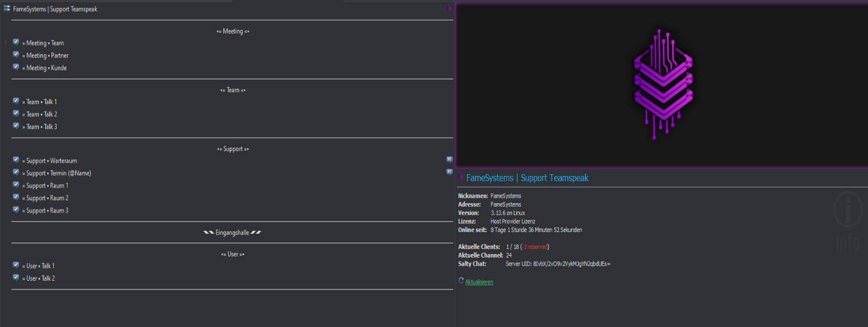Select the Team Talk 3 channel

pos(42,127)
